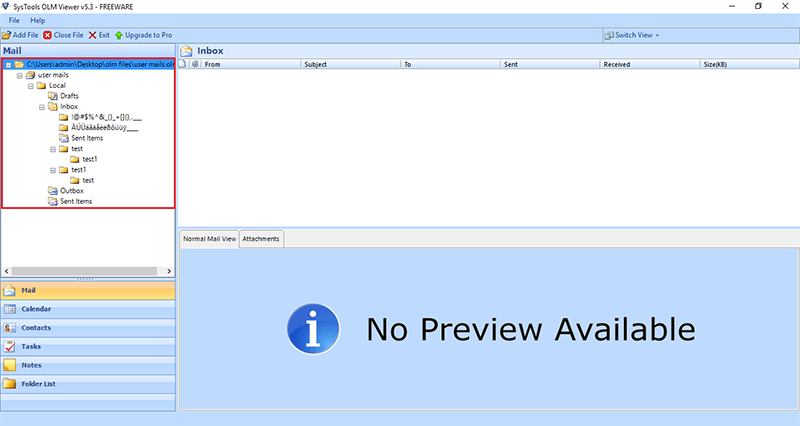This screenshot has height=426, width=800.
Task: Click the horizontal scrollbar of folder tree
Action: click(85, 271)
